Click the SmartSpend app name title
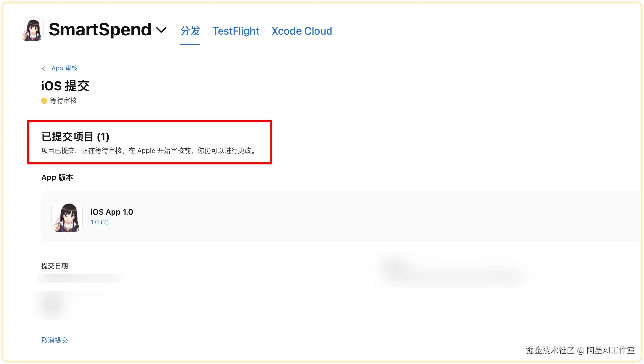The height and width of the screenshot is (364, 644). 100,30
